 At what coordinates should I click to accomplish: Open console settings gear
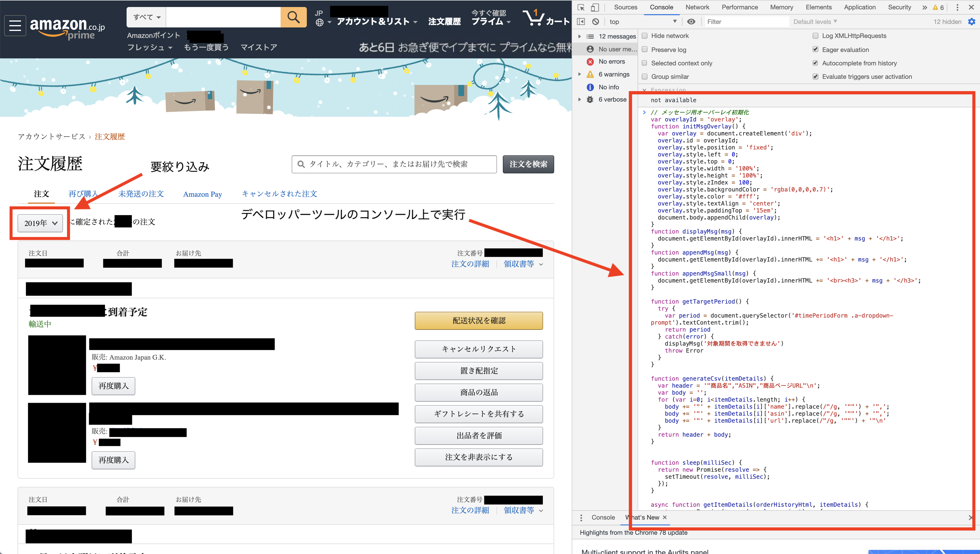(x=972, y=22)
